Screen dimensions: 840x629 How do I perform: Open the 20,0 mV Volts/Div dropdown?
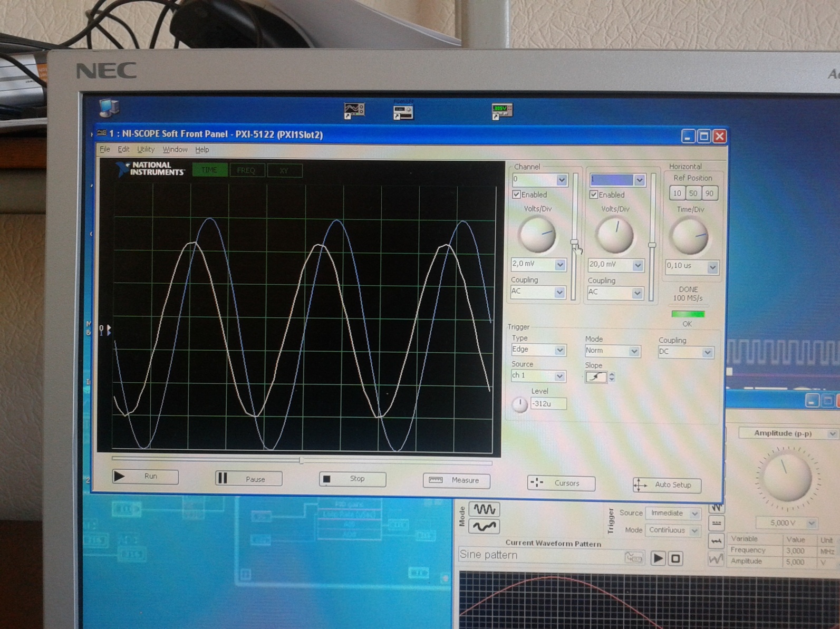[x=638, y=265]
